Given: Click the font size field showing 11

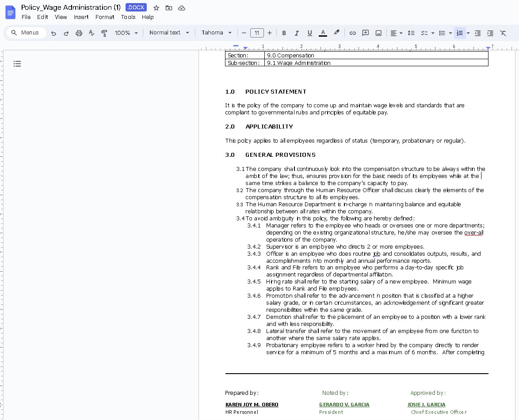Looking at the screenshot, I should pos(257,33).
